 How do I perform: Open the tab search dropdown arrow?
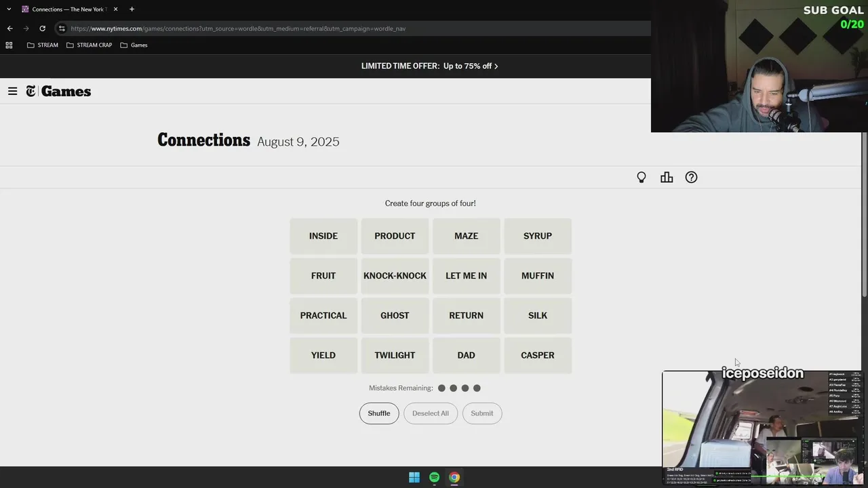click(9, 9)
